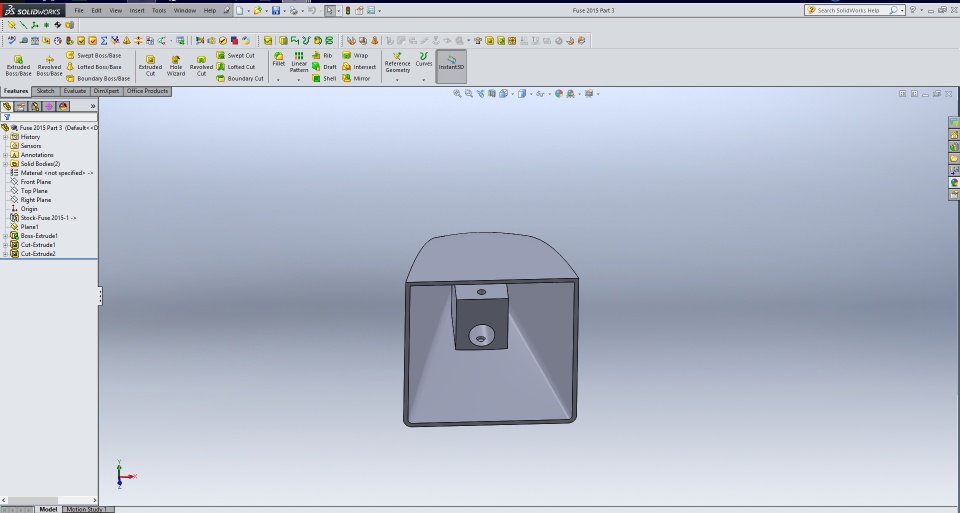Open the PropertyManager tab in left panel
This screenshot has width=960, height=513.
coord(21,106)
